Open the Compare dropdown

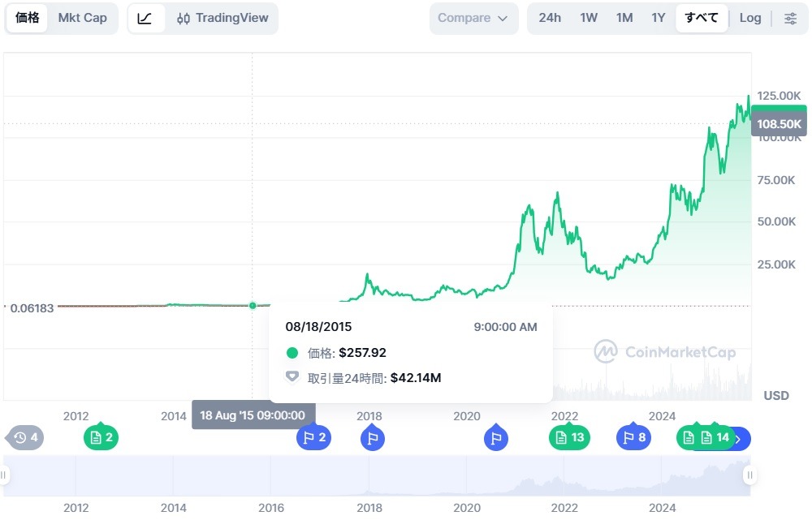(x=473, y=17)
